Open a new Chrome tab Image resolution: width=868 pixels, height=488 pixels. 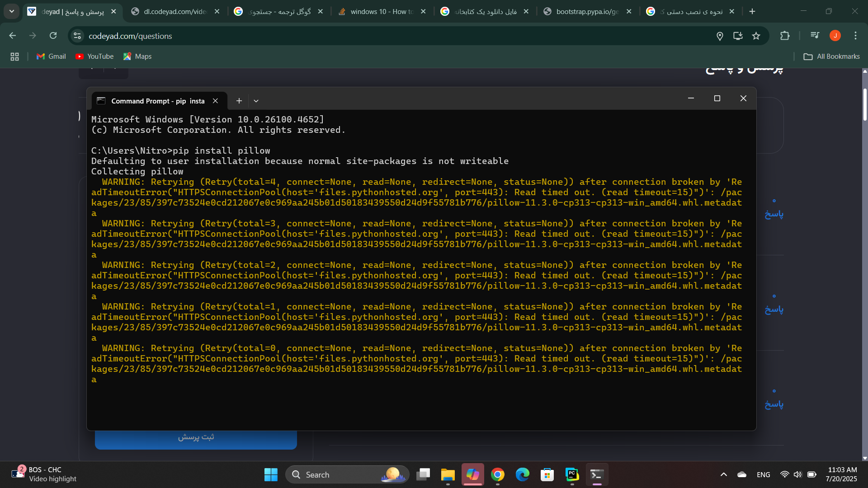click(x=752, y=11)
